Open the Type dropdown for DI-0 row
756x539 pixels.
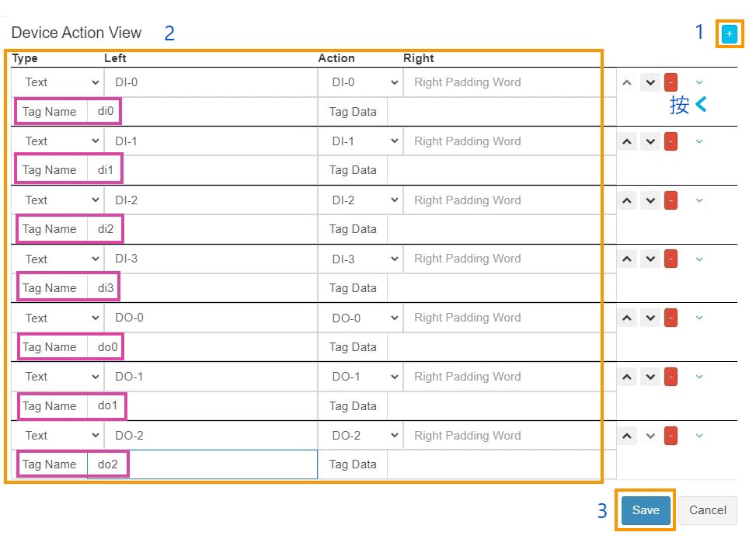tap(57, 82)
